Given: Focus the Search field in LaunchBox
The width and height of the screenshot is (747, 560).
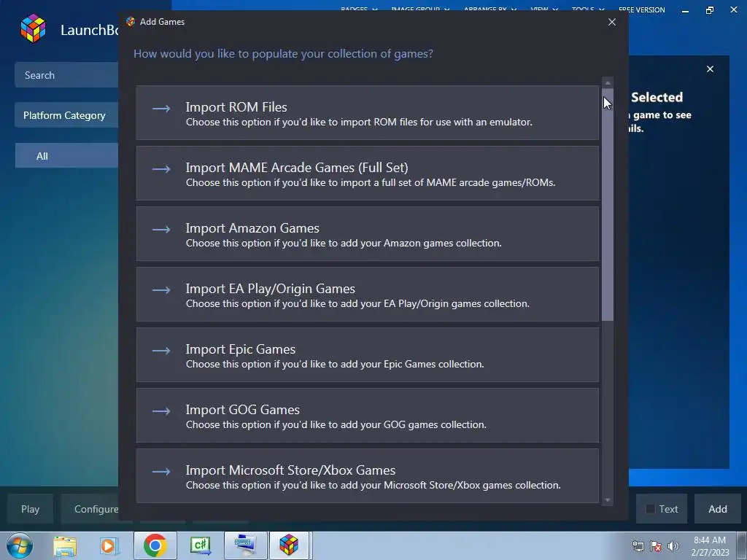Looking at the screenshot, I should coord(66,75).
